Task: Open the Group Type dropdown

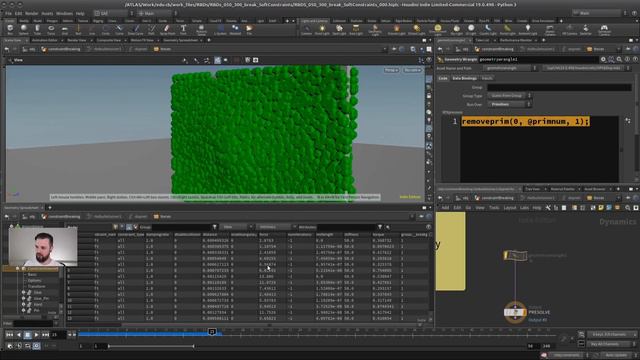Action: pyautogui.click(x=509, y=96)
